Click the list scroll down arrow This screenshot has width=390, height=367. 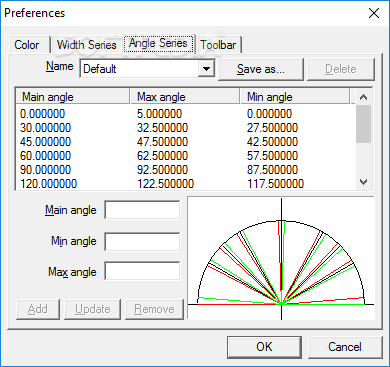pyautogui.click(x=363, y=182)
